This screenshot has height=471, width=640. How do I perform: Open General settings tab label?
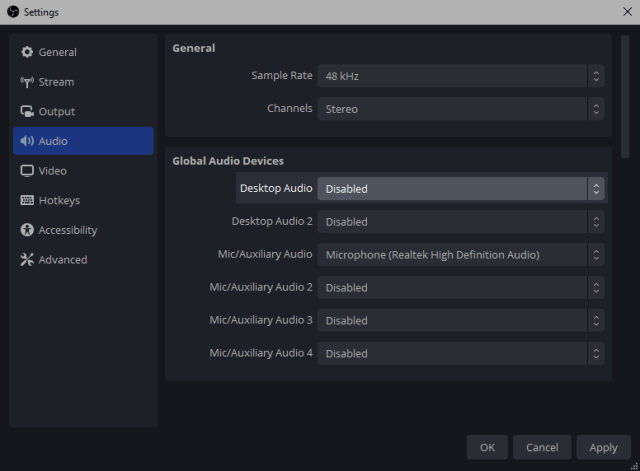[58, 52]
